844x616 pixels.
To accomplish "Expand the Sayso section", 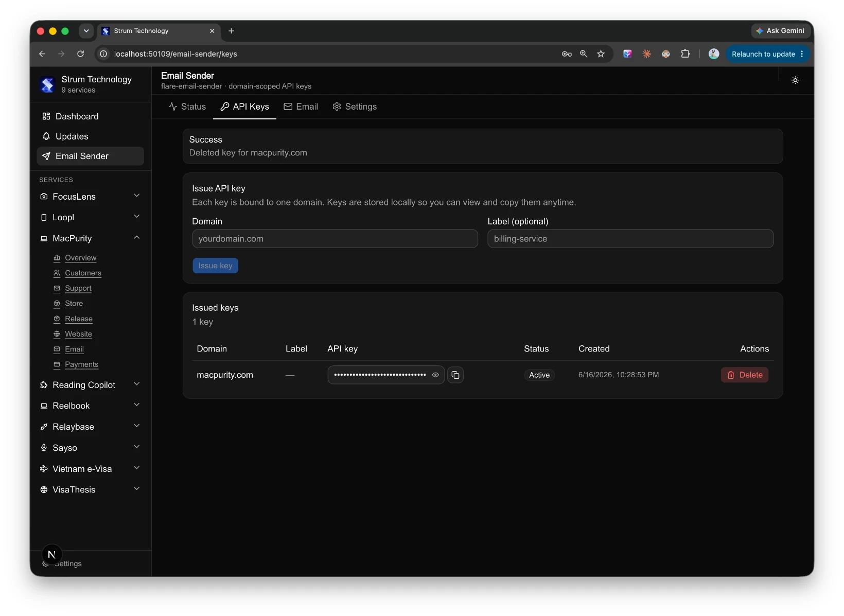I will (137, 447).
